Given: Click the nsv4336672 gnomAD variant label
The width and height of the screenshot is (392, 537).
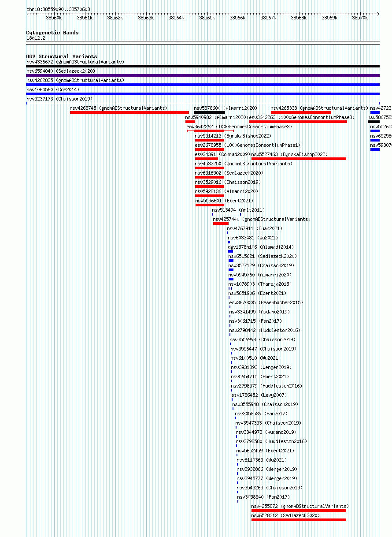Looking at the screenshot, I should click(x=75, y=62).
